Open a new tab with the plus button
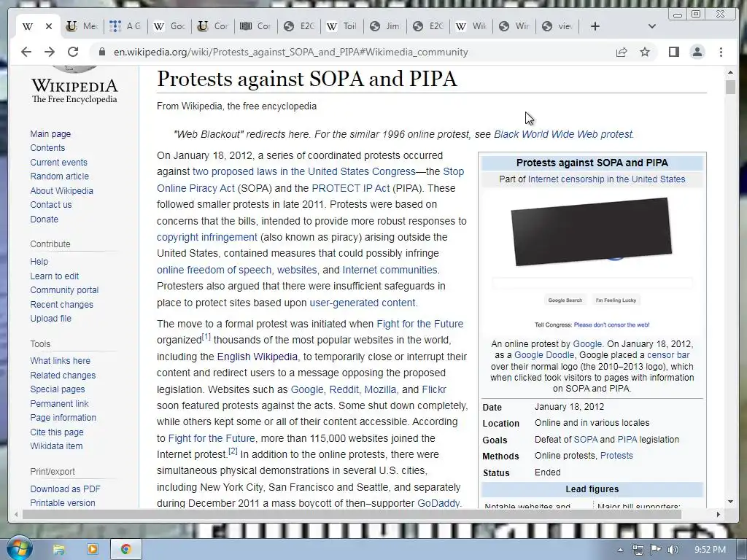Screen dimensions: 747x560 tap(595, 26)
